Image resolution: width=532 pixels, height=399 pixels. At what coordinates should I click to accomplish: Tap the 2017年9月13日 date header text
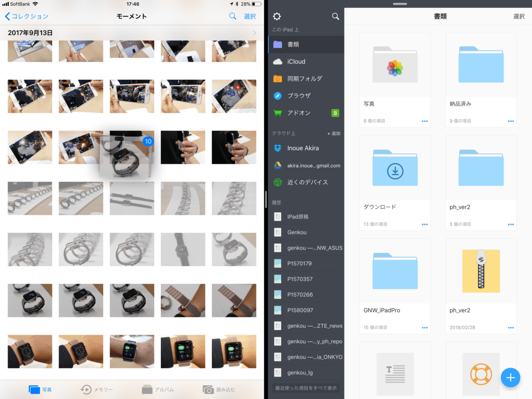click(x=30, y=33)
